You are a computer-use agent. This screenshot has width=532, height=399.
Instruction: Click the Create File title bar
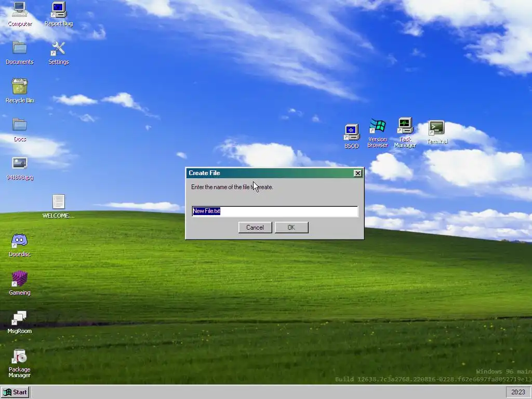pyautogui.click(x=270, y=173)
